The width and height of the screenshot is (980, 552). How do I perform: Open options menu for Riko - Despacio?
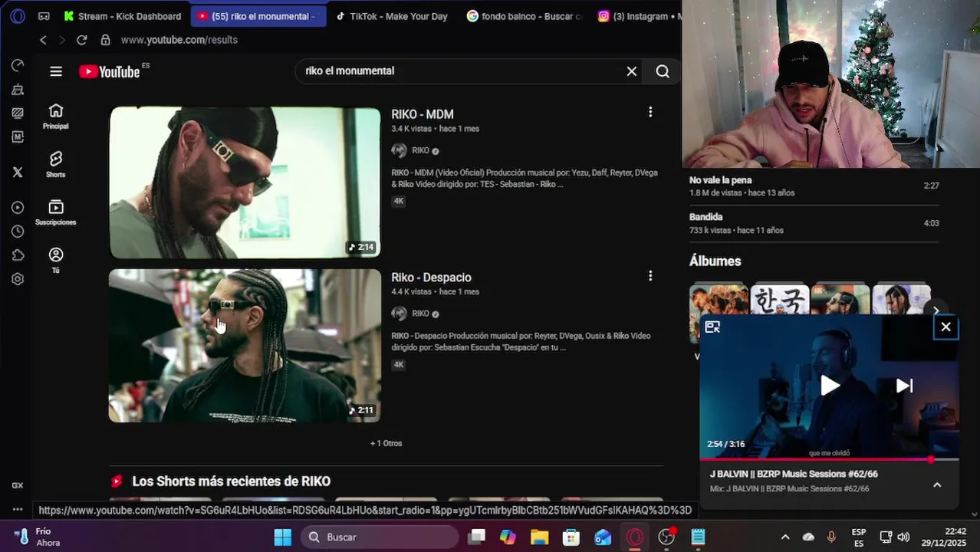click(650, 275)
